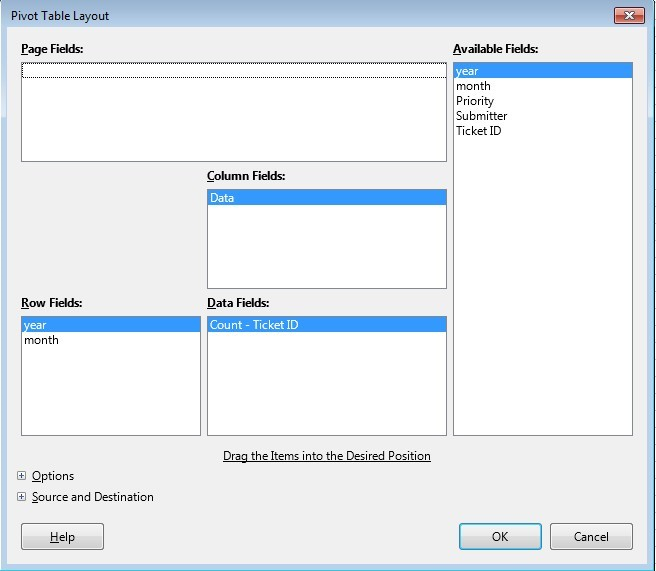Click inside the empty Page Fields box
Image resolution: width=656 pixels, height=571 pixels.
coord(234,112)
